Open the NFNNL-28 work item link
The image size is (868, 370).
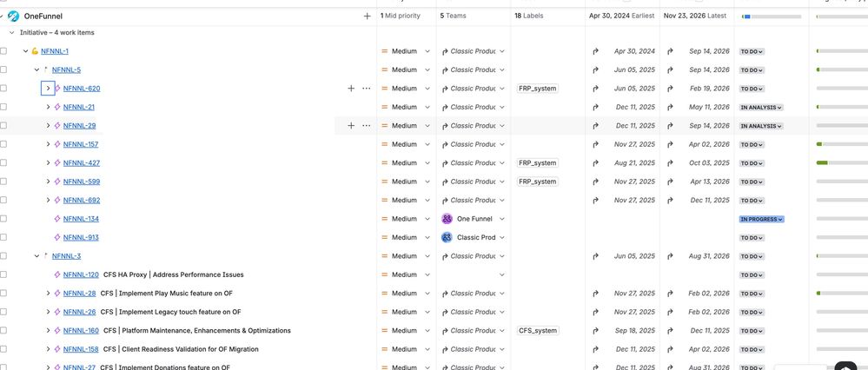coord(79,293)
